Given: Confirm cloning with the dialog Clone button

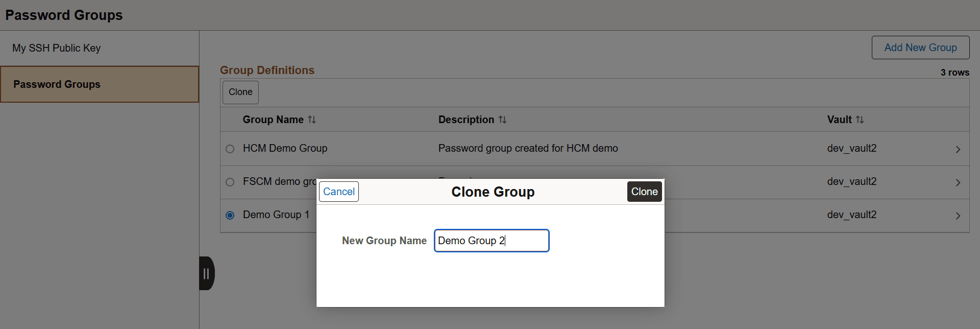Looking at the screenshot, I should (x=644, y=191).
